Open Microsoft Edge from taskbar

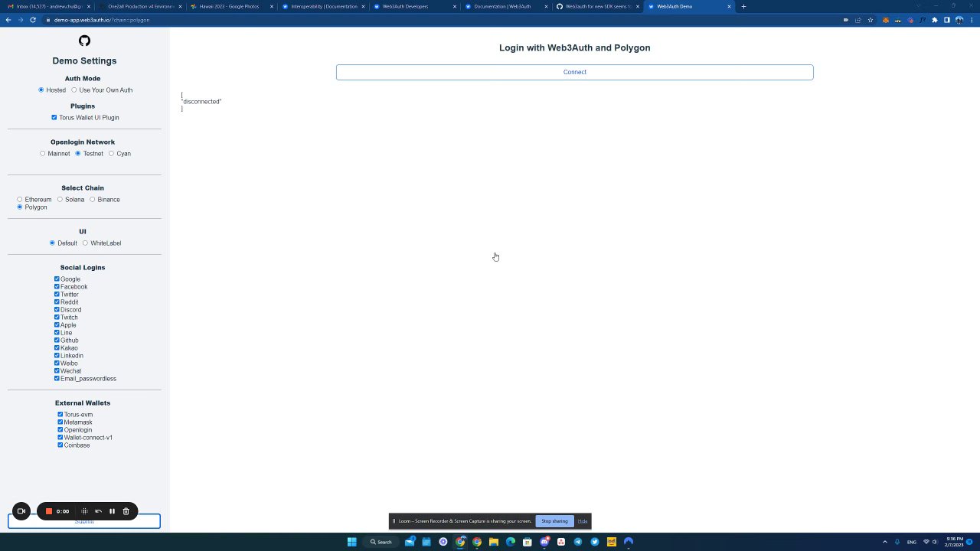(511, 542)
